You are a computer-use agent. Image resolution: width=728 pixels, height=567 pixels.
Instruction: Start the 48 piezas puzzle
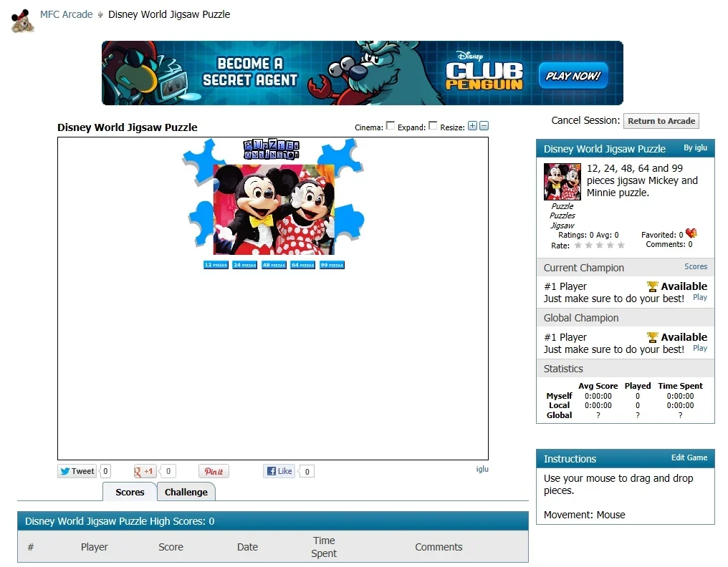point(274,265)
